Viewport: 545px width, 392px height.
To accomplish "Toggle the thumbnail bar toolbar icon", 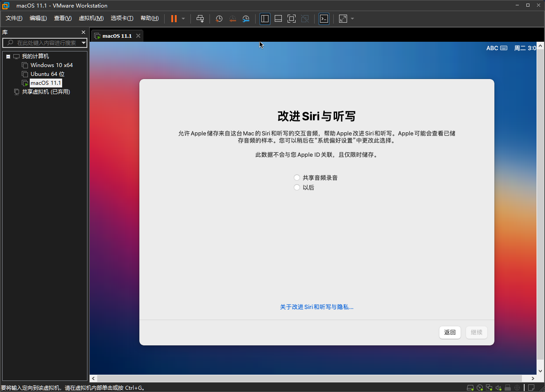I will [x=278, y=19].
